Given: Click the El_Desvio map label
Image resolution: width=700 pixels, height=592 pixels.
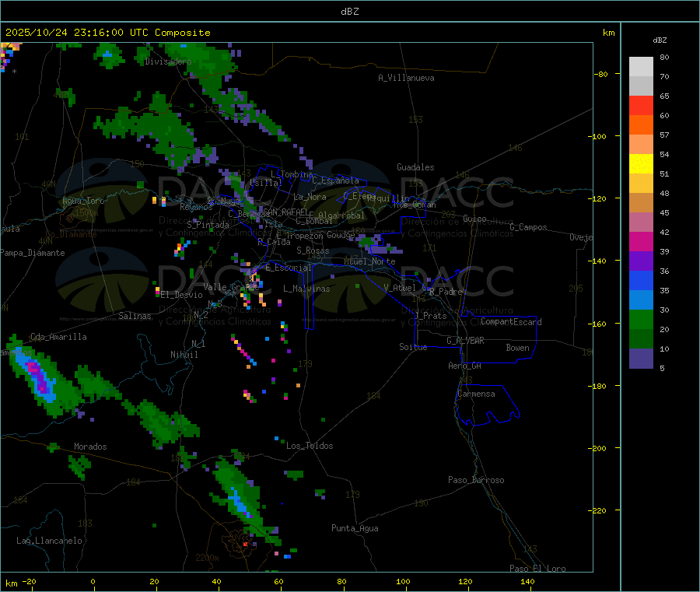Looking at the screenshot, I should tap(182, 295).
